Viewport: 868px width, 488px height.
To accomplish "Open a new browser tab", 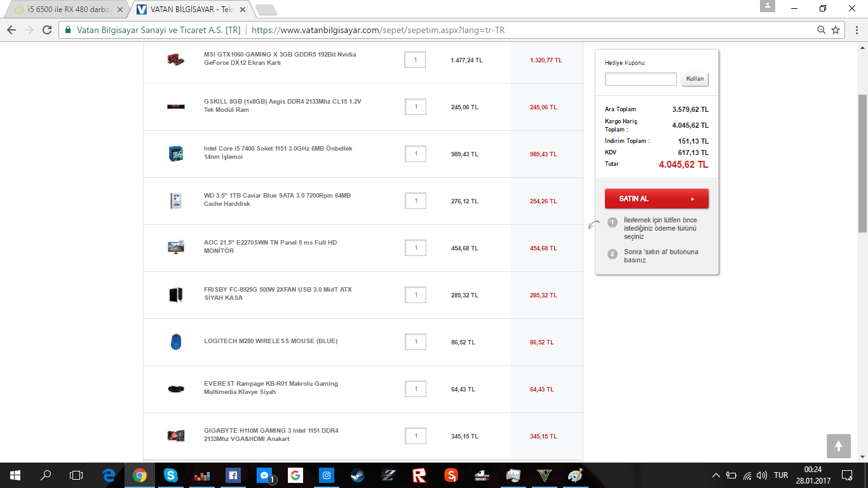I will coord(266,10).
